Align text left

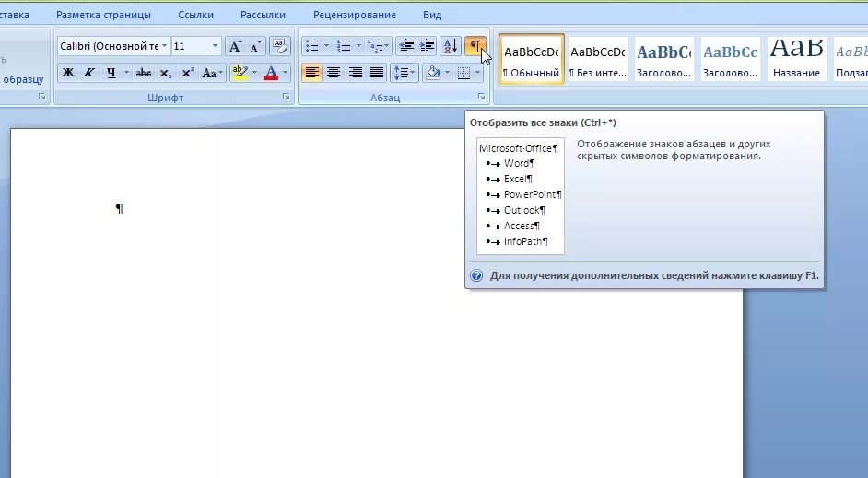(311, 73)
